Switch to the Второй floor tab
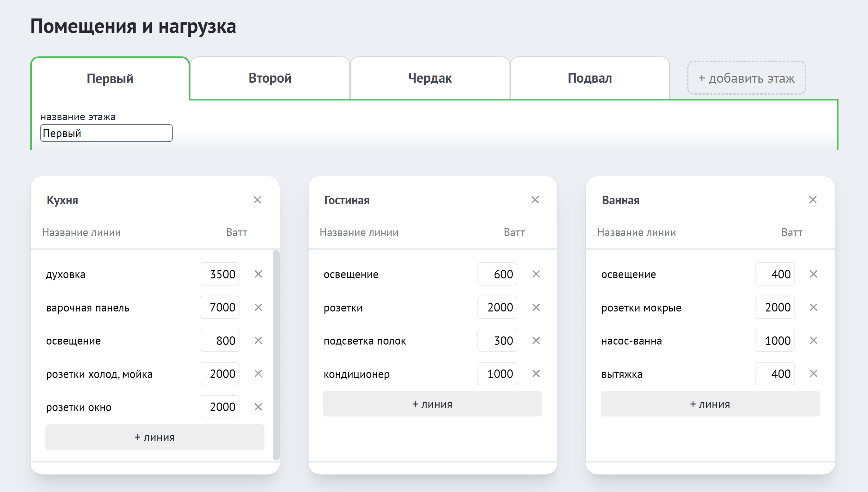This screenshot has width=868, height=492. pos(270,78)
